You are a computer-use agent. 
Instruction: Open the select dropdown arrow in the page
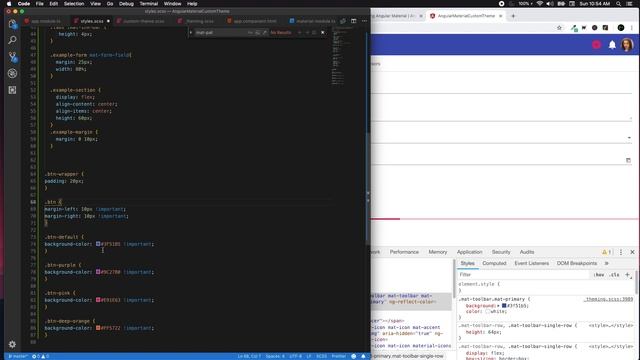[629, 138]
